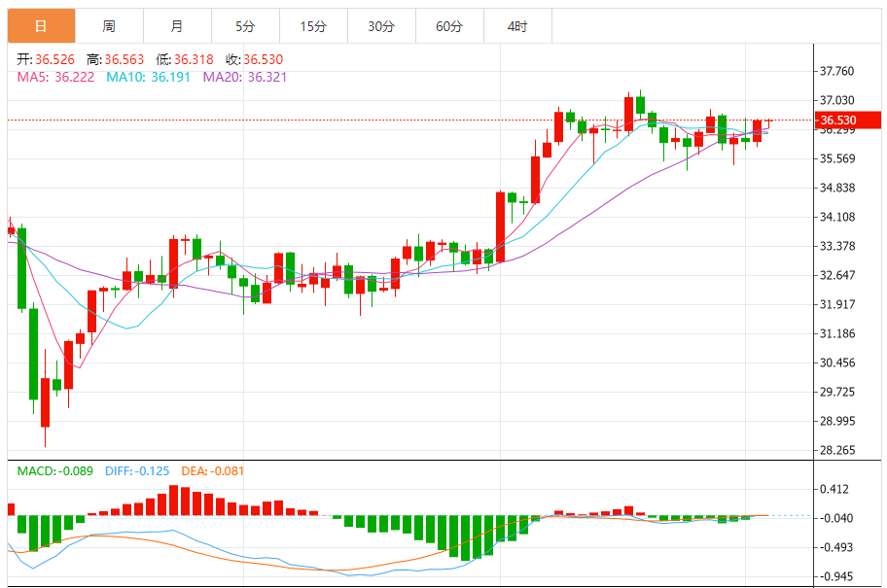
Task: Click the 37.030 price axis label
Action: [837, 100]
